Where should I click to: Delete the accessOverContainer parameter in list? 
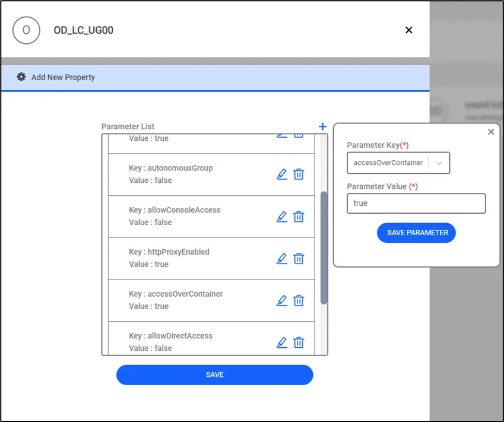click(299, 300)
